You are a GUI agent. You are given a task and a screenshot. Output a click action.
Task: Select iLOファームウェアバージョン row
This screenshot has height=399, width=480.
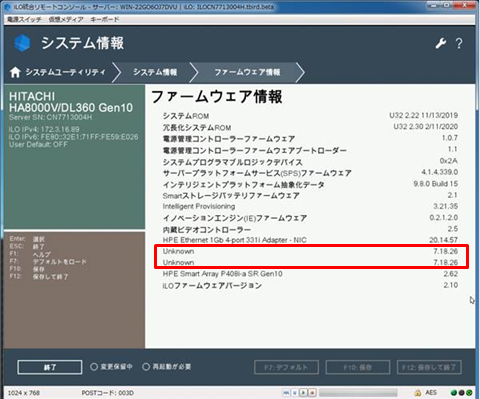310,285
